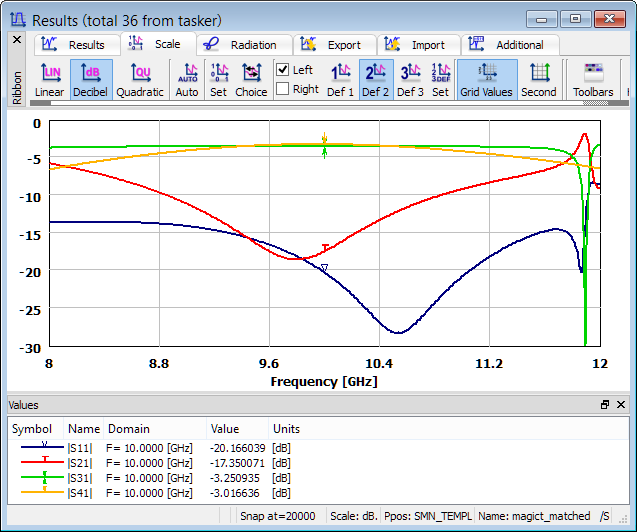Click the Def 1 scale preset
The height and width of the screenshot is (532, 637).
(341, 80)
